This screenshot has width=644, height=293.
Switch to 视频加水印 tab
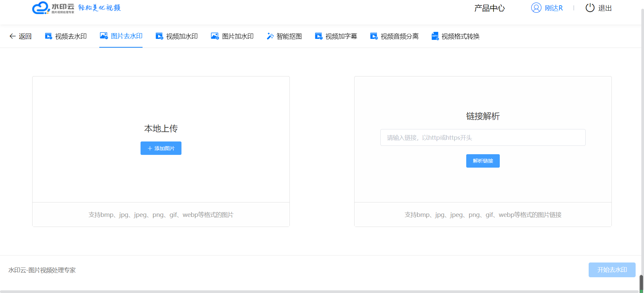pos(177,36)
